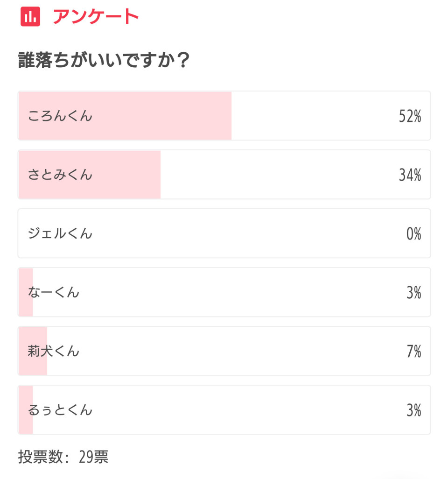Click the 52% result value
This screenshot has height=479, width=448.
pyautogui.click(x=410, y=116)
